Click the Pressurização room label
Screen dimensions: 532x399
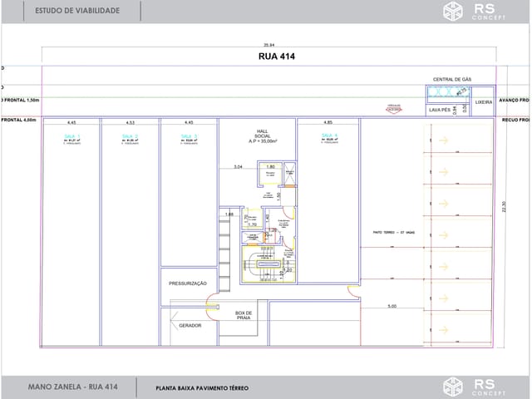tap(187, 283)
